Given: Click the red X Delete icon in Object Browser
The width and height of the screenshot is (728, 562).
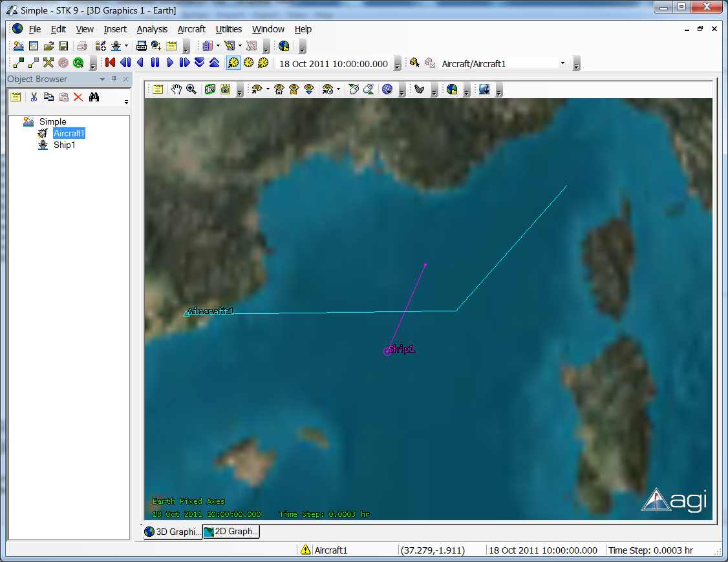Looking at the screenshot, I should 78,97.
